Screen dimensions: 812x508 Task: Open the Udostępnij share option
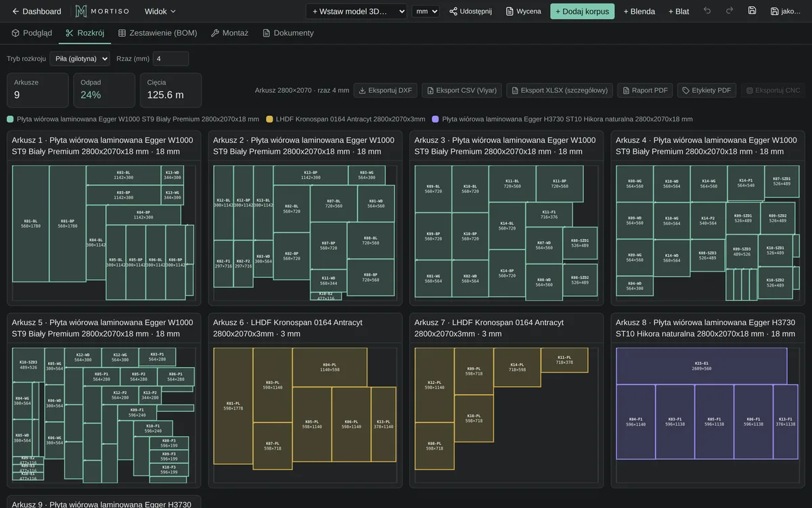pos(470,12)
